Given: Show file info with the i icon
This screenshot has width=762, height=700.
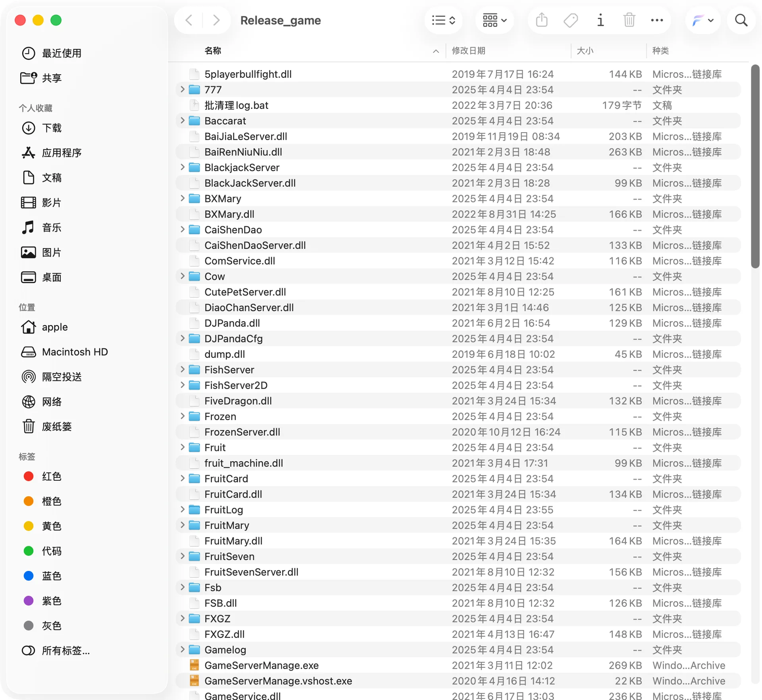Looking at the screenshot, I should click(x=600, y=20).
